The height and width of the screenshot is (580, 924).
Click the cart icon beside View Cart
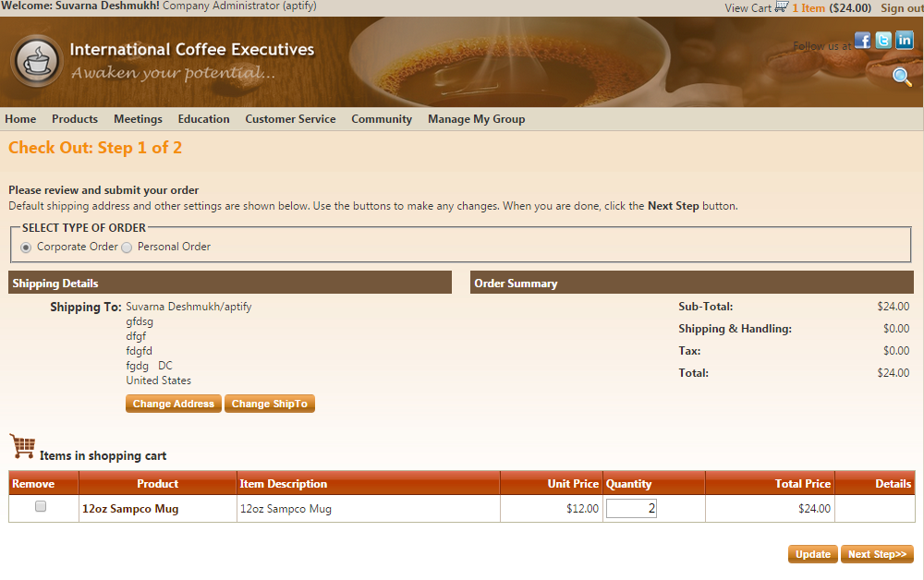[x=782, y=7]
